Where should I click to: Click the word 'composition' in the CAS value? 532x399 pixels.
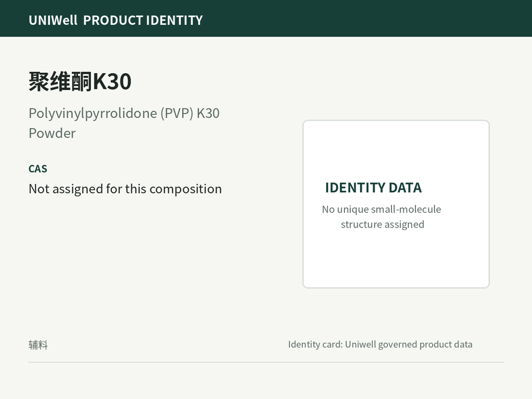185,189
